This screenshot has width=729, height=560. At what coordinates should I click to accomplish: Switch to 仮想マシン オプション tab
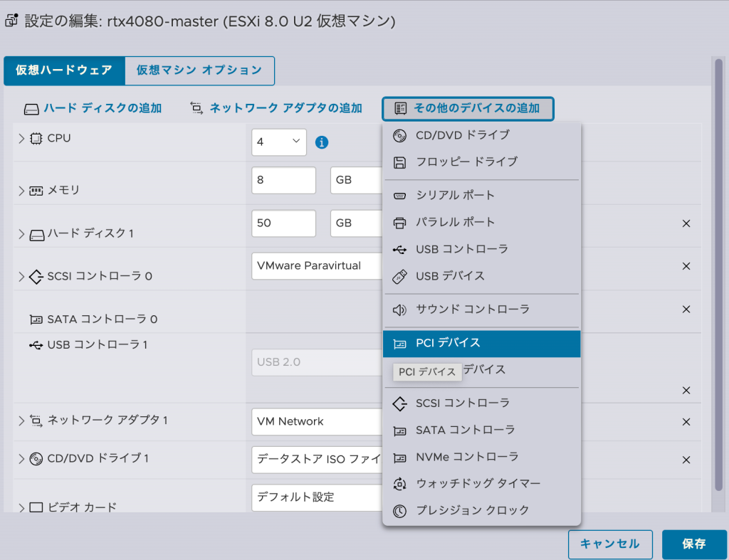pos(199,70)
